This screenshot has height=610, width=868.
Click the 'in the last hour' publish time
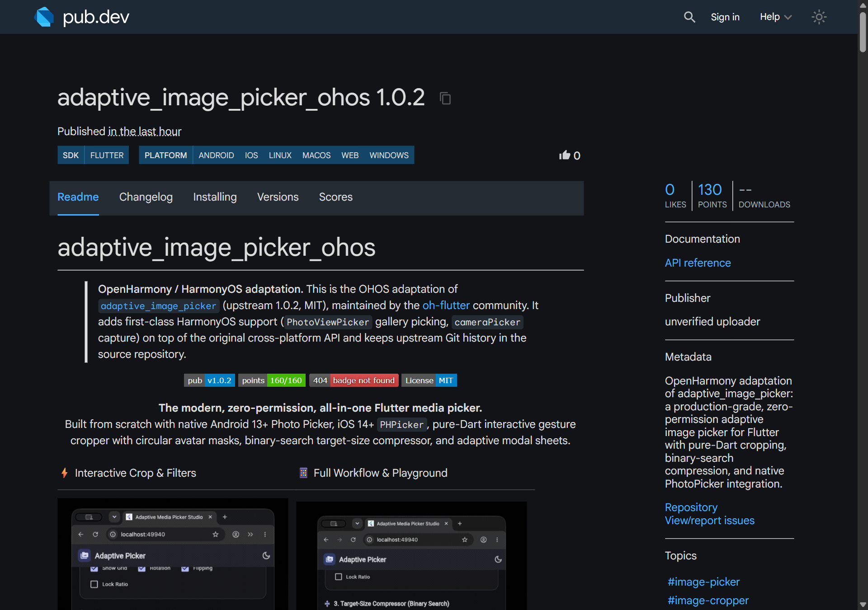click(x=145, y=131)
